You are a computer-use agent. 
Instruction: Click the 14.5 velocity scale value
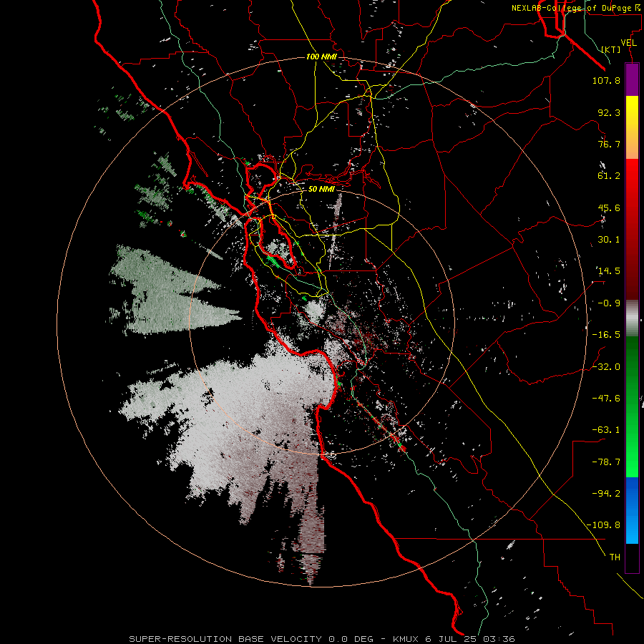coord(609,271)
